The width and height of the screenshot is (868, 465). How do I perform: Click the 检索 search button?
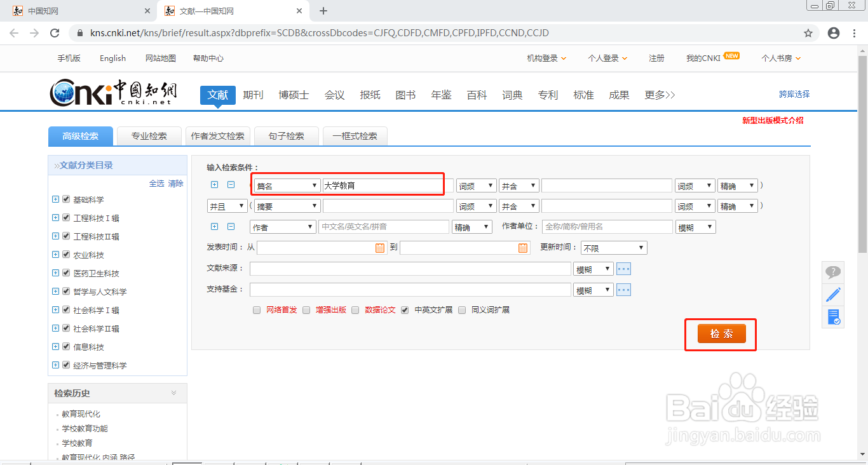[721, 333]
